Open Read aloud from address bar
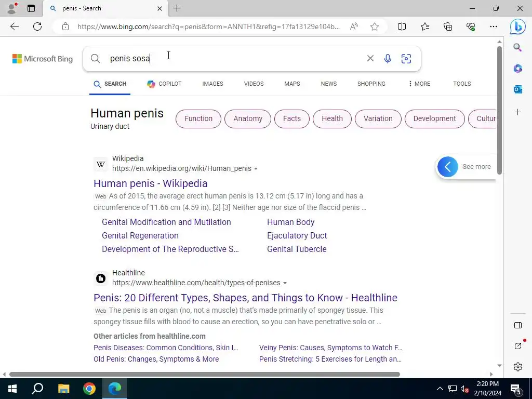 (353, 26)
